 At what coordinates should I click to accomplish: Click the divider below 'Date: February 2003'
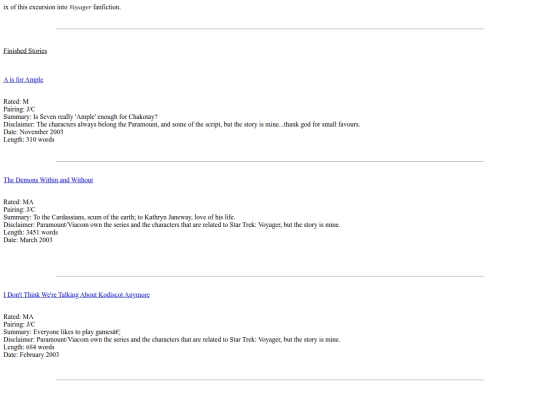click(270, 380)
